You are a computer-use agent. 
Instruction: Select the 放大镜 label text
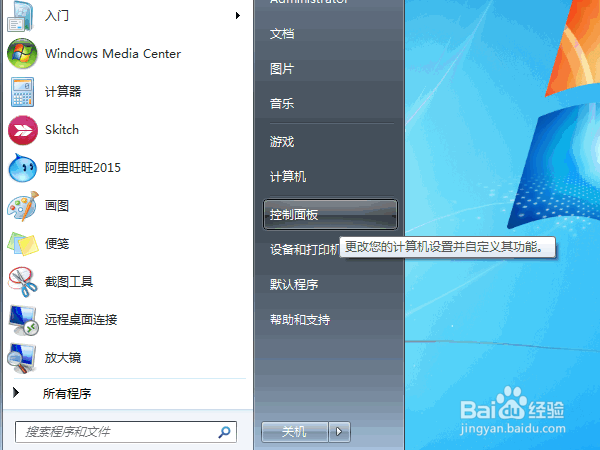pyautogui.click(x=63, y=357)
